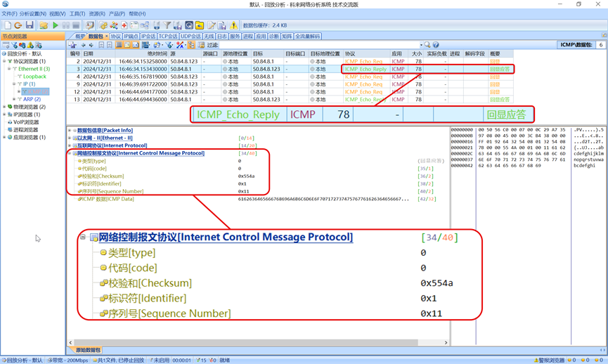Click the yellow warning triangle alert icon
608x364 pixels.
coord(233,25)
